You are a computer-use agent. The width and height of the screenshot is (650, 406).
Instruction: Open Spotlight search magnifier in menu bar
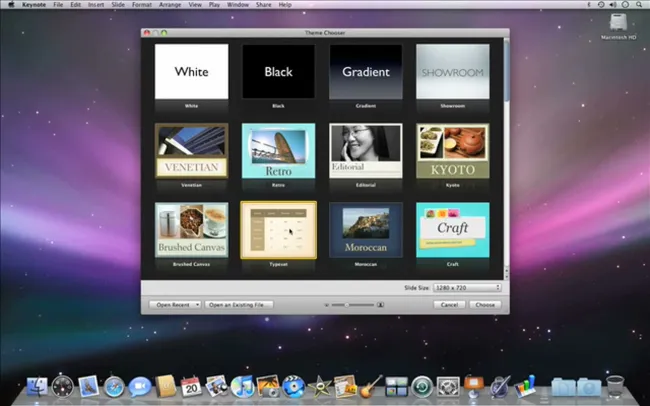click(639, 5)
